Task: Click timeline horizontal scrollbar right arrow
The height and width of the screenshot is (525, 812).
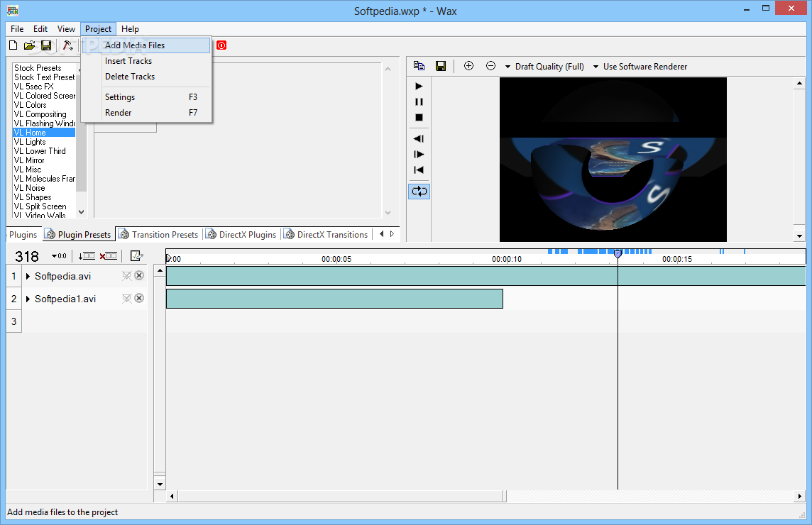Action: click(799, 496)
